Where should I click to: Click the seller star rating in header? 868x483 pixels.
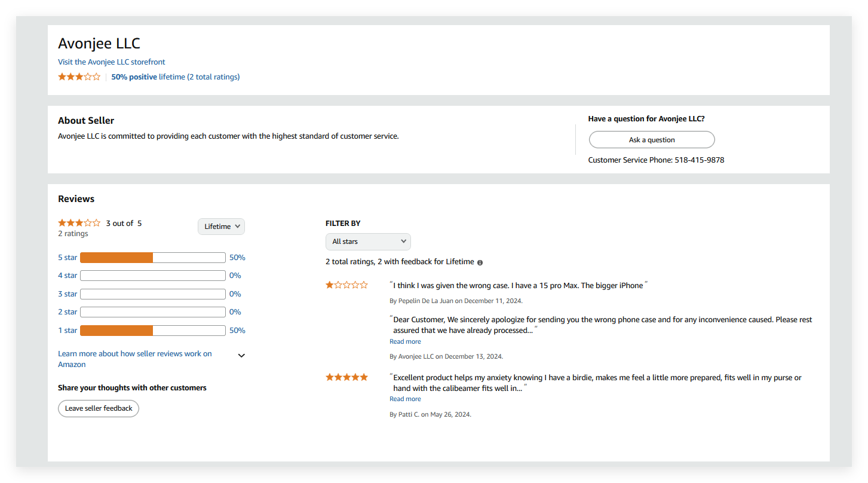(x=79, y=77)
